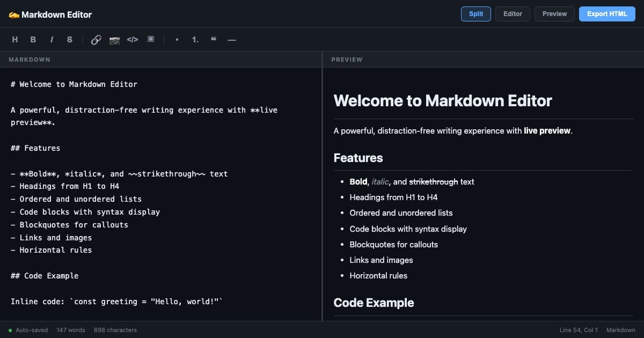Click the 'Auto-saved' status label
Screen dimensions: 644x338
click(32, 330)
